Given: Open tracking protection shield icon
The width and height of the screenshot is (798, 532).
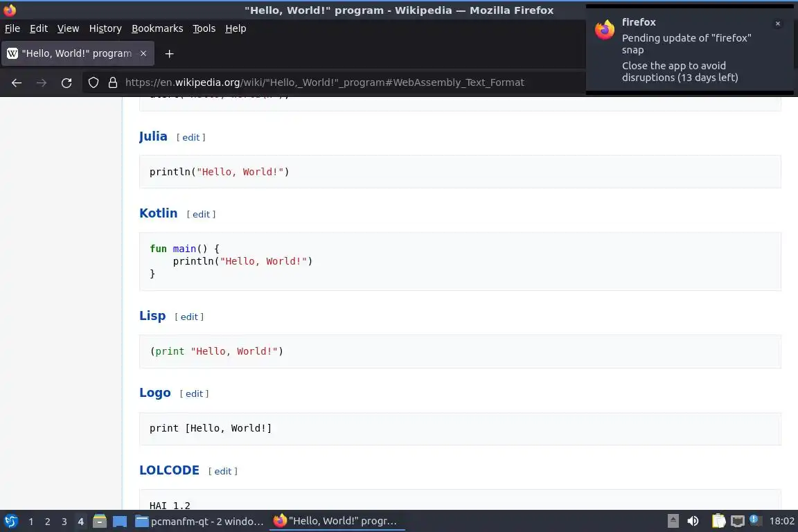Looking at the screenshot, I should [94, 82].
